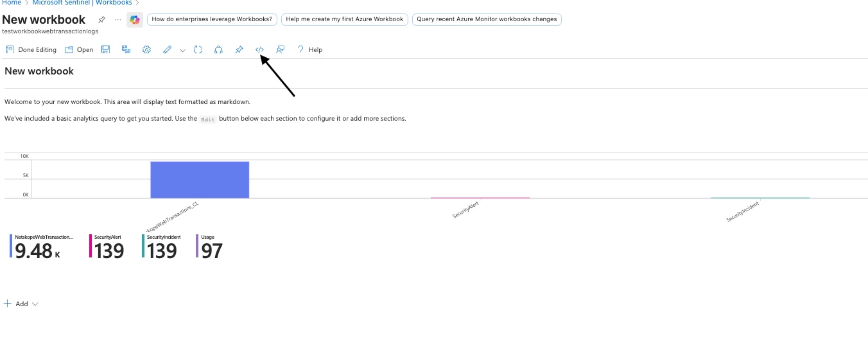Click the 10K axis label on the chart
This screenshot has width=868, height=337.
[24, 156]
